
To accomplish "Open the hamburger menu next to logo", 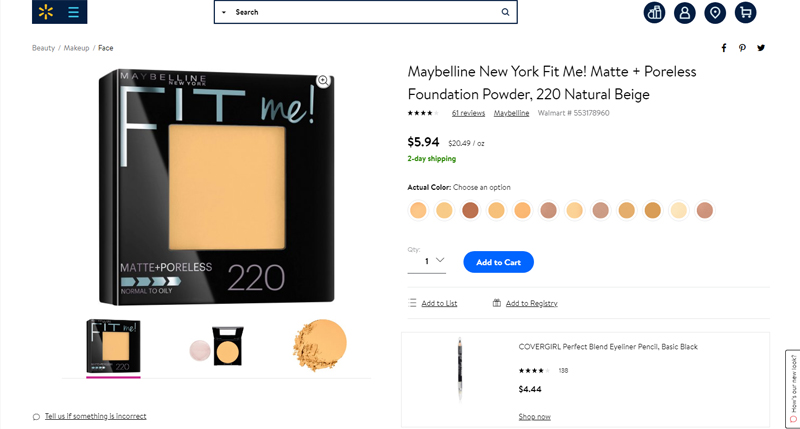I will tap(74, 13).
